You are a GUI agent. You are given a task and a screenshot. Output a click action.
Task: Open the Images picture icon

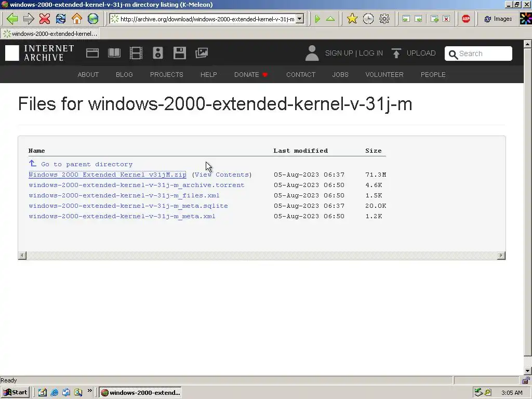[202, 53]
